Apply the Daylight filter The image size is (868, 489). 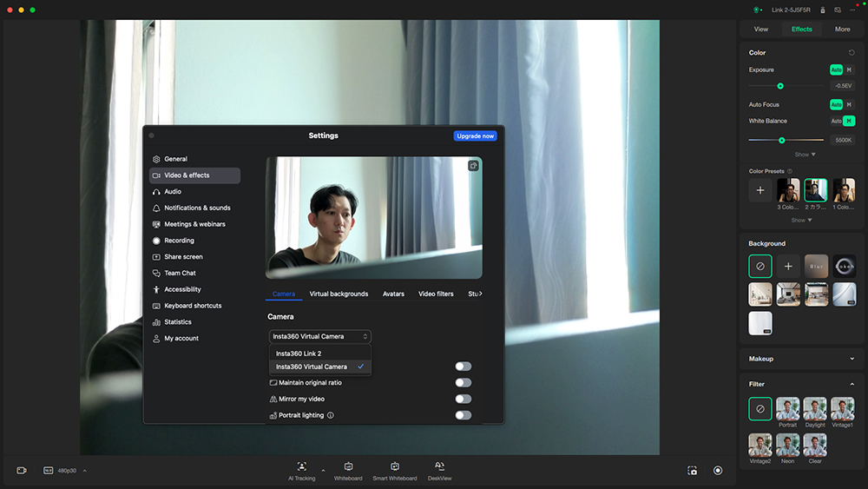[x=815, y=409]
